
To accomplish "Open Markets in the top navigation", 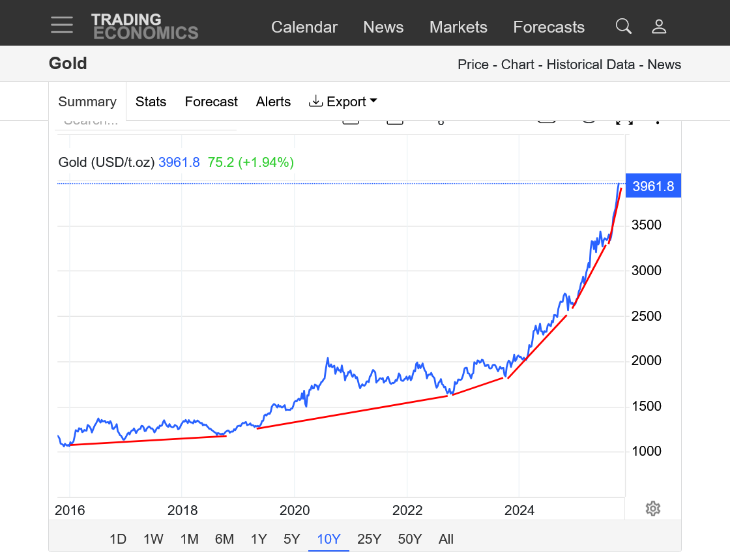I will point(458,27).
